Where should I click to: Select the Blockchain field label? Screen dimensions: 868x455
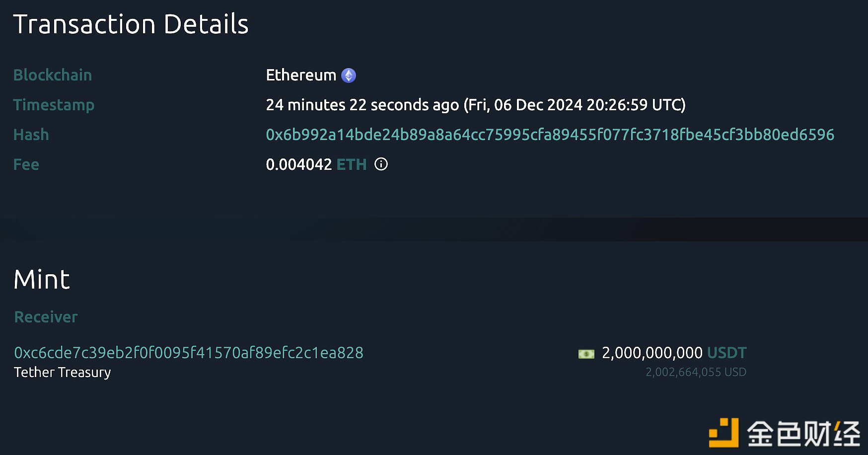53,75
